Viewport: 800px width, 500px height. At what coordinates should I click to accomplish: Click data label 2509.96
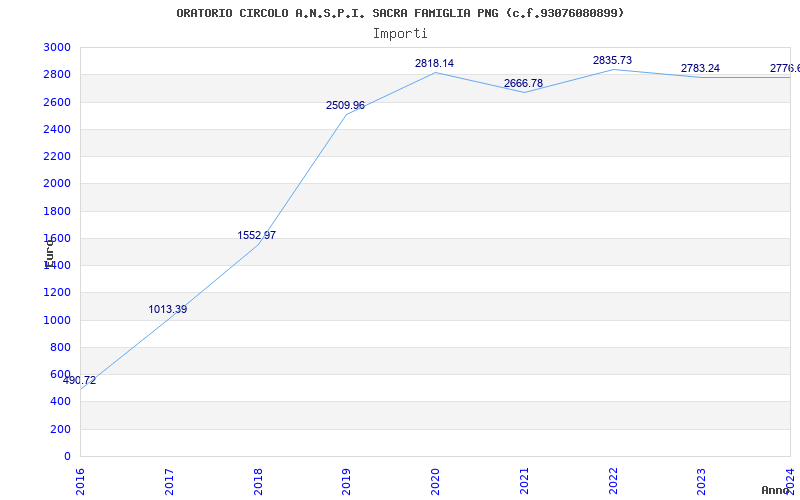tap(345, 106)
